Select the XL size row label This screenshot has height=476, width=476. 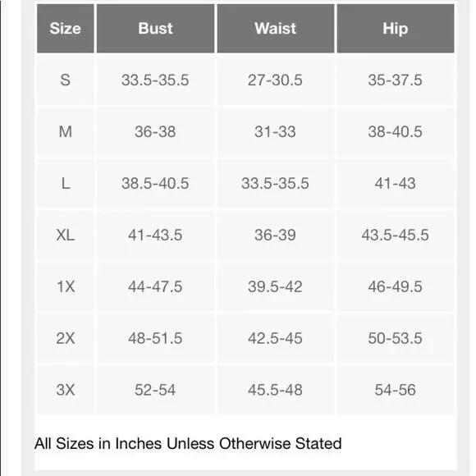[x=66, y=235]
